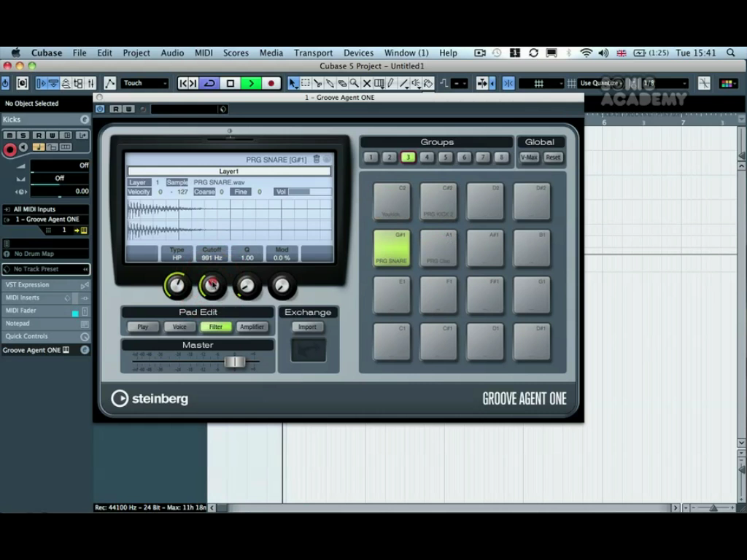Toggle the Snap on/off button
Viewport: 747px width, 560px height.
point(508,83)
